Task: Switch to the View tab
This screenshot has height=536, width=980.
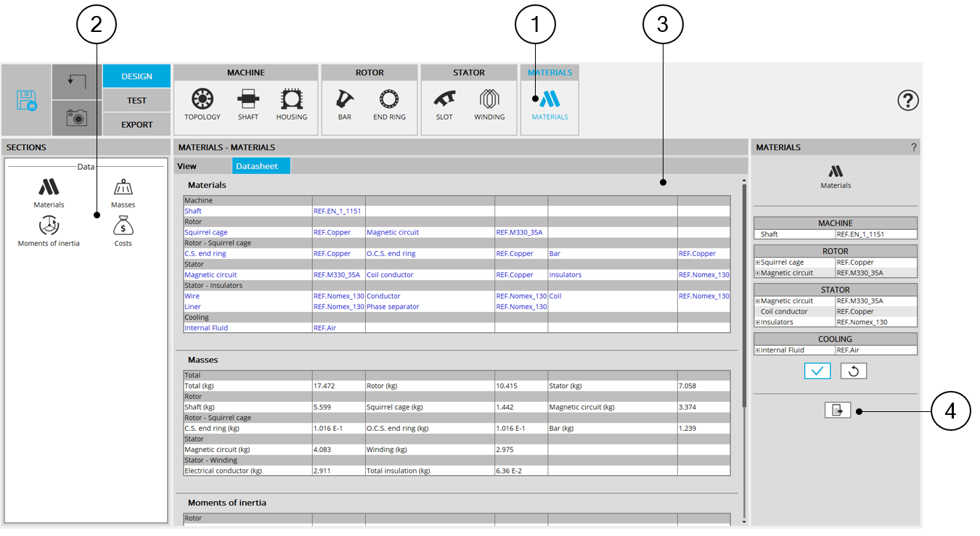Action: [187, 166]
